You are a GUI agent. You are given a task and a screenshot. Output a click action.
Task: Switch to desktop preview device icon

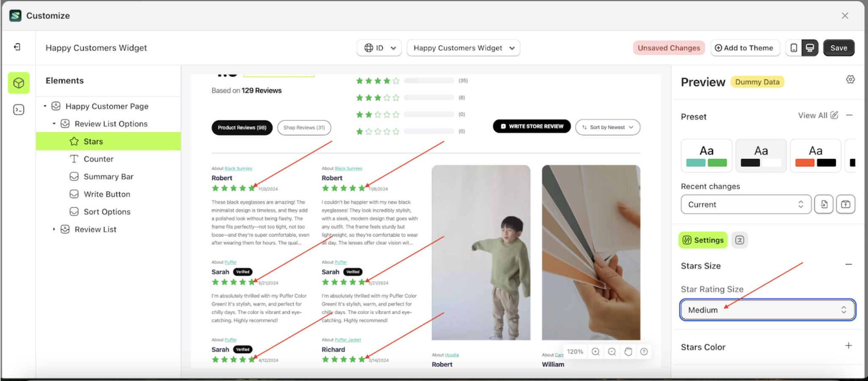[x=810, y=48]
